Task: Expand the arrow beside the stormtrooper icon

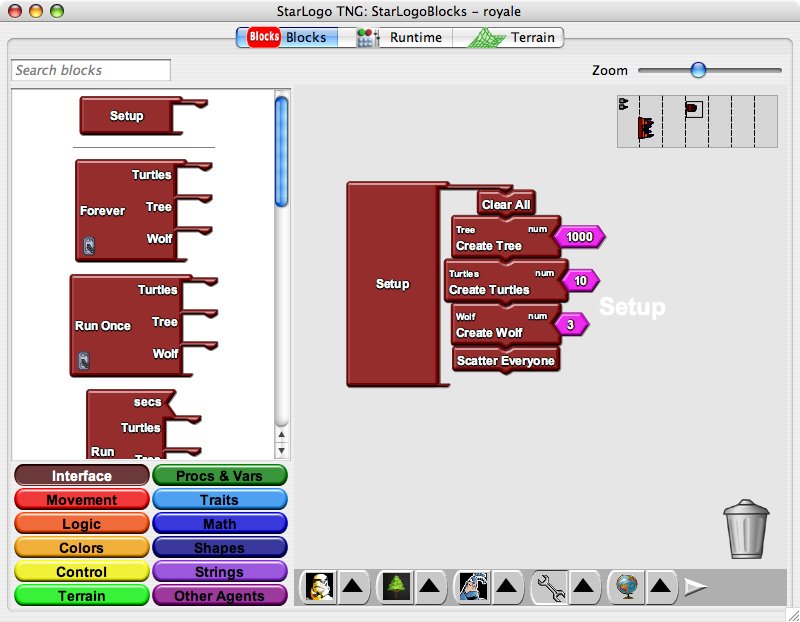Action: 353,587
